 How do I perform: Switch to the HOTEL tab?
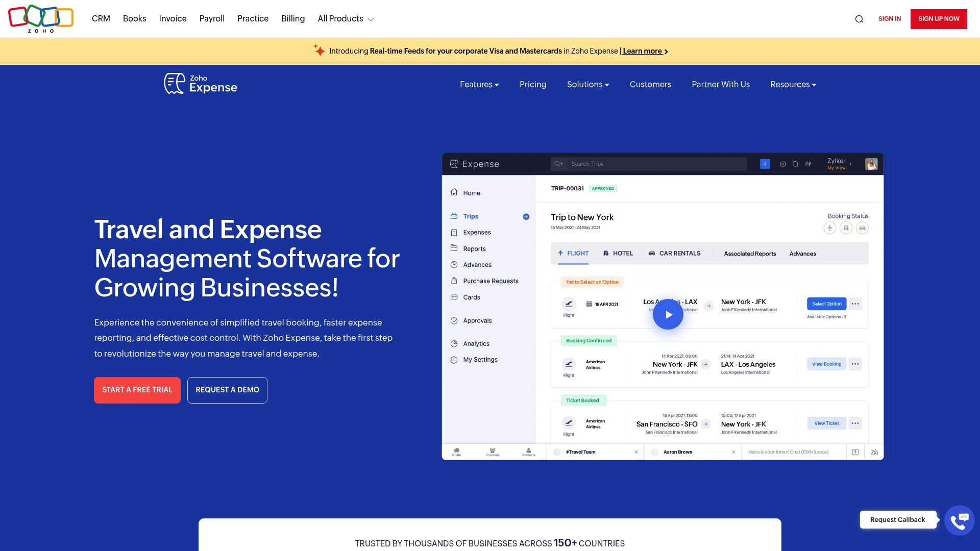618,253
